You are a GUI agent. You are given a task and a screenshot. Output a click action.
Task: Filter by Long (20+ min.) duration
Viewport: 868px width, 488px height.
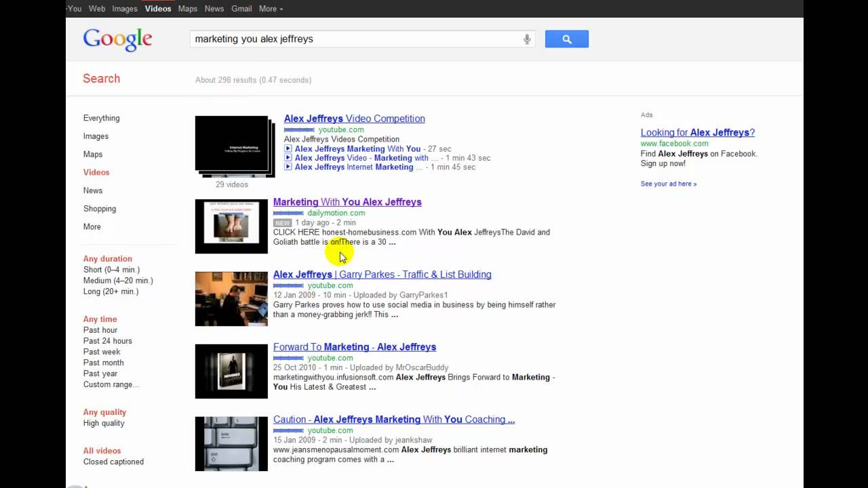point(111,291)
